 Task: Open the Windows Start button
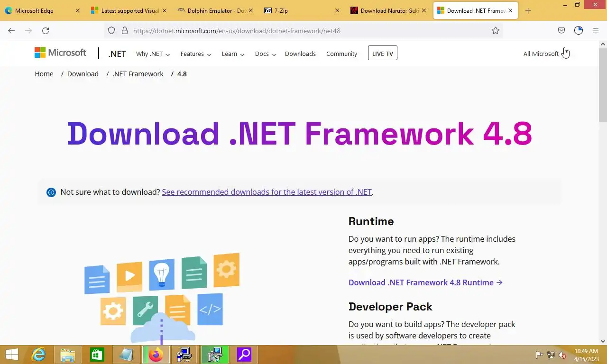[x=12, y=355]
